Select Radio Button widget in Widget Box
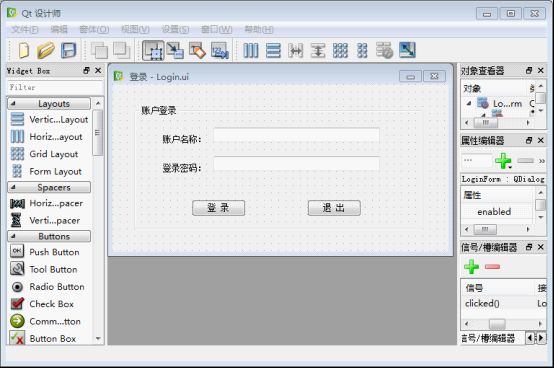The width and height of the screenshot is (554, 368). pyautogui.click(x=49, y=286)
